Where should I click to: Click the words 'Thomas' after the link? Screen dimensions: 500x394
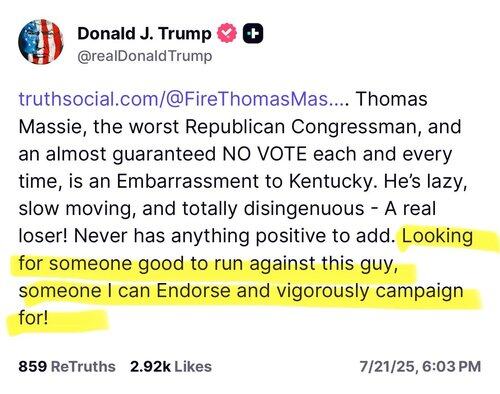pos(392,99)
